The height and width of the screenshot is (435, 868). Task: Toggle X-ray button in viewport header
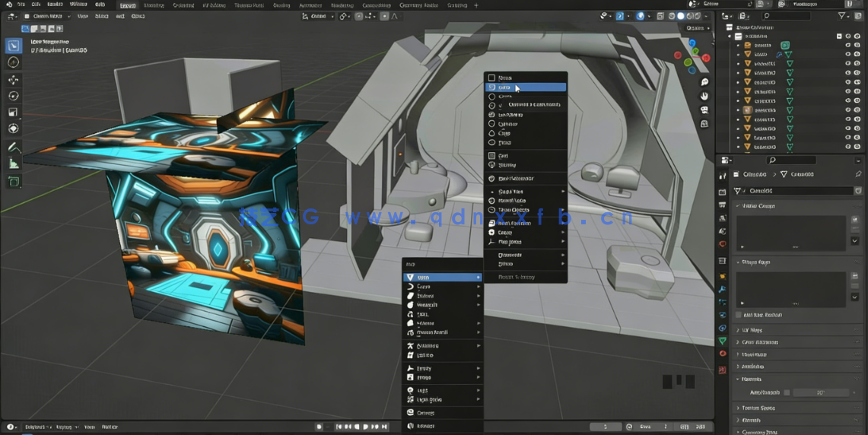pyautogui.click(x=660, y=16)
